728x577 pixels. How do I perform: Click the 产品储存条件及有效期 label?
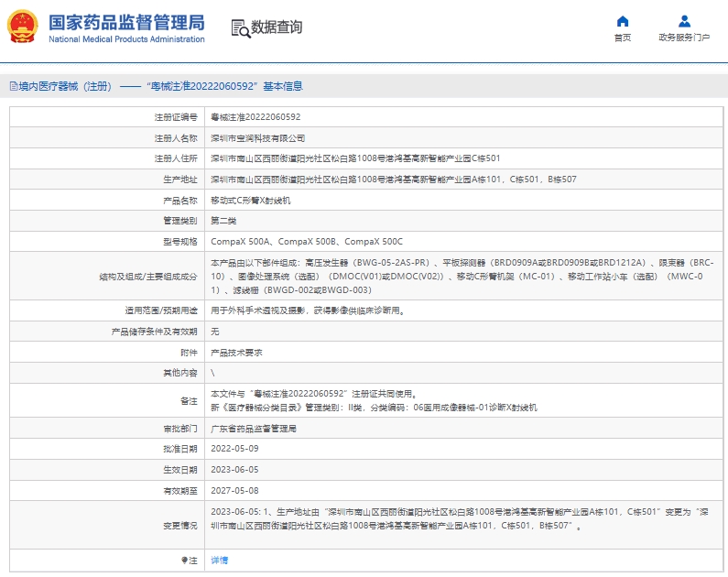tap(154, 332)
